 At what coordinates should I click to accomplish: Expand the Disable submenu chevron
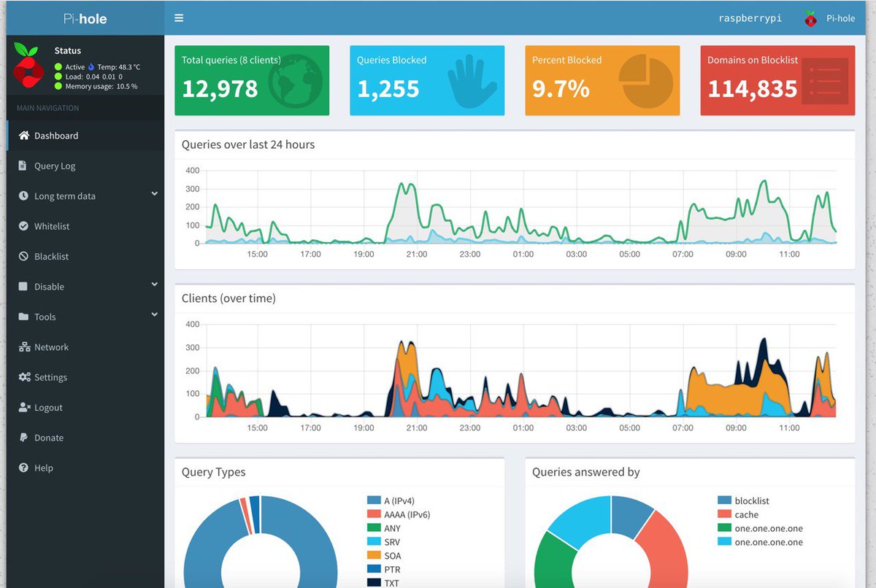[154, 285]
